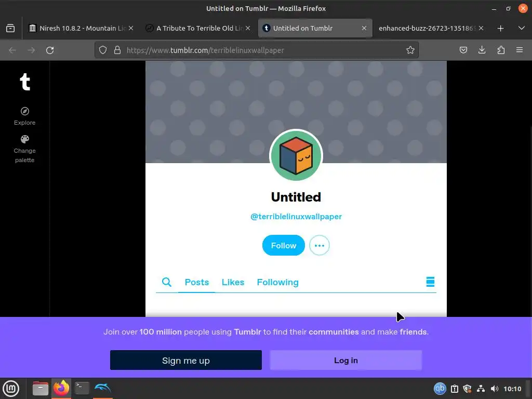Expand the list all tabs chevron
Screen dimensions: 532x399
(522, 28)
